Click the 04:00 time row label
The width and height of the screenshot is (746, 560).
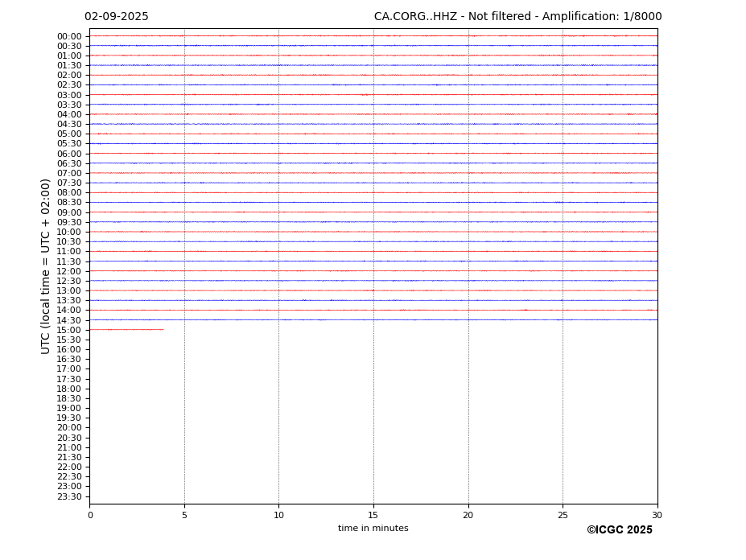pyautogui.click(x=69, y=115)
